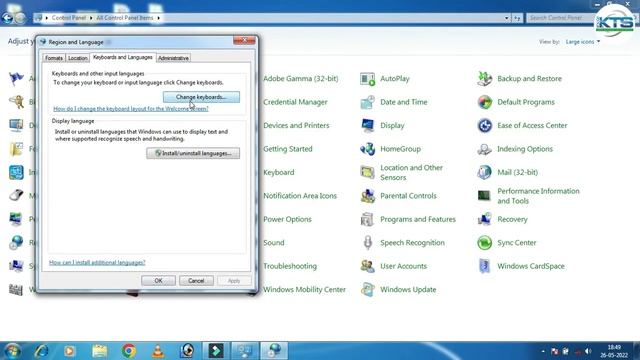Switch to the Formats tab

pyautogui.click(x=54, y=58)
